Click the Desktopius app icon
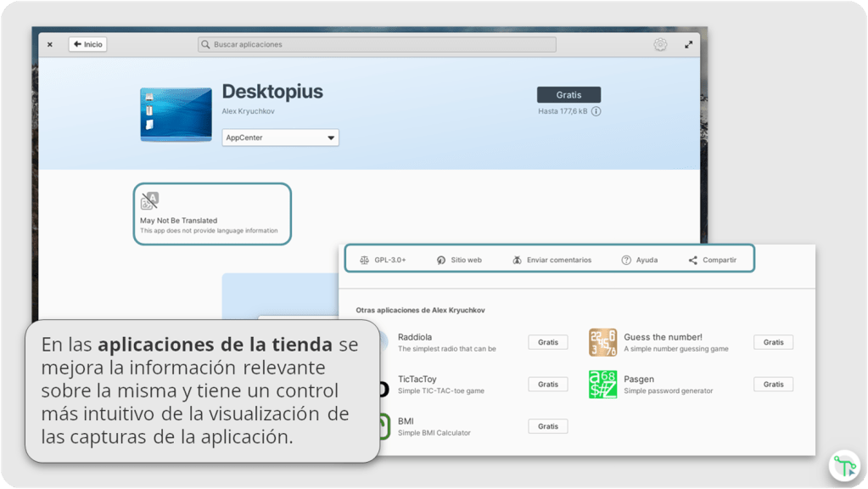This screenshot has width=868, height=489. [x=176, y=114]
